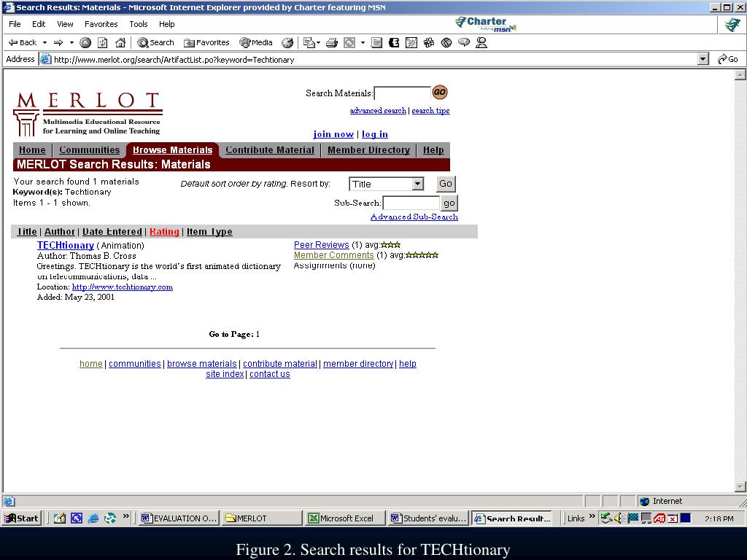Open the MERLOT folder taskbar button
747x560 pixels.
pos(262,518)
